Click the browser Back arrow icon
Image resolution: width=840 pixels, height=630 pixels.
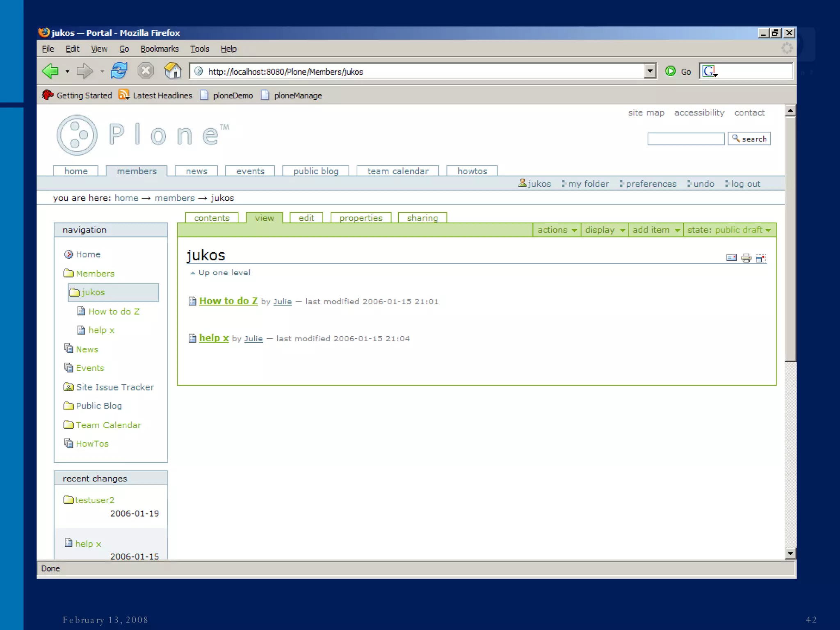51,71
